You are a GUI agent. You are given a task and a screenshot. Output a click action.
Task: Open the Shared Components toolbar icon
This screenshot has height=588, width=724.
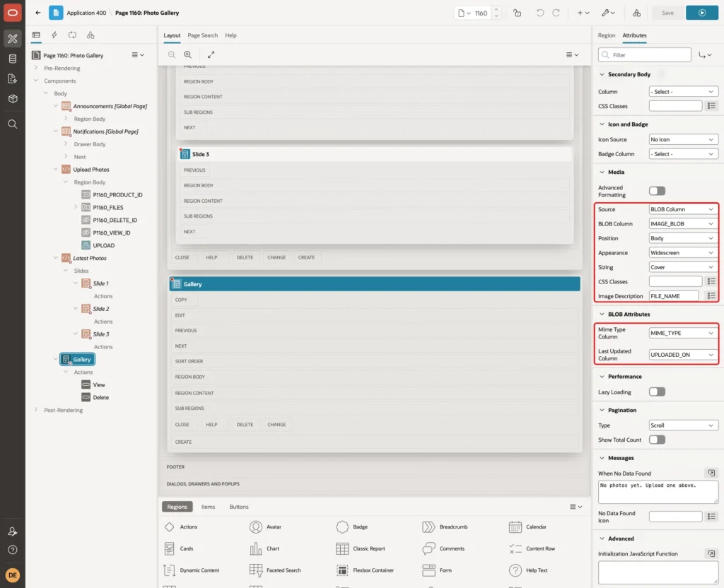coord(636,13)
